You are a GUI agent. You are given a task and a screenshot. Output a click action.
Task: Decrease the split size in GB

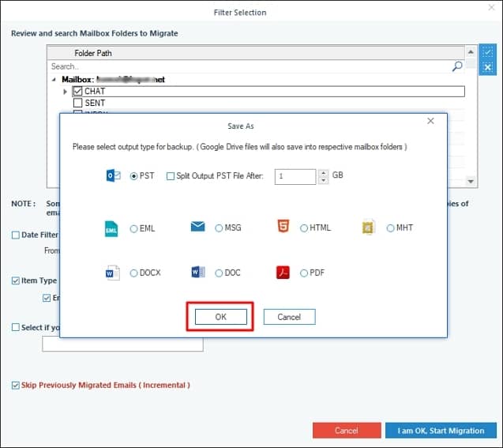pyautogui.click(x=324, y=180)
